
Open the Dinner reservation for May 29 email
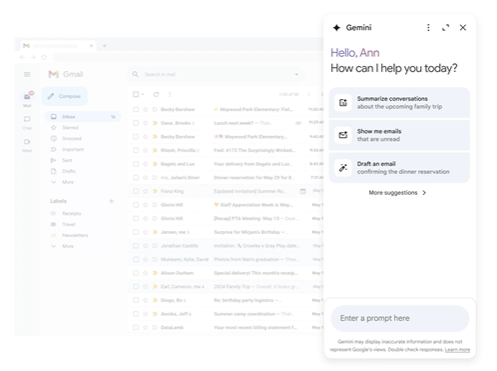tap(225, 178)
